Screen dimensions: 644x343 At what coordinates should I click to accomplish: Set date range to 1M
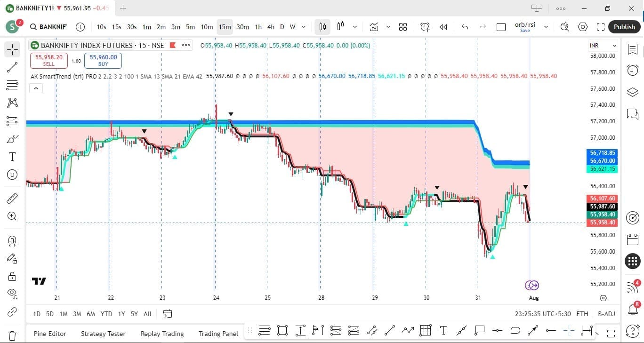pos(64,314)
